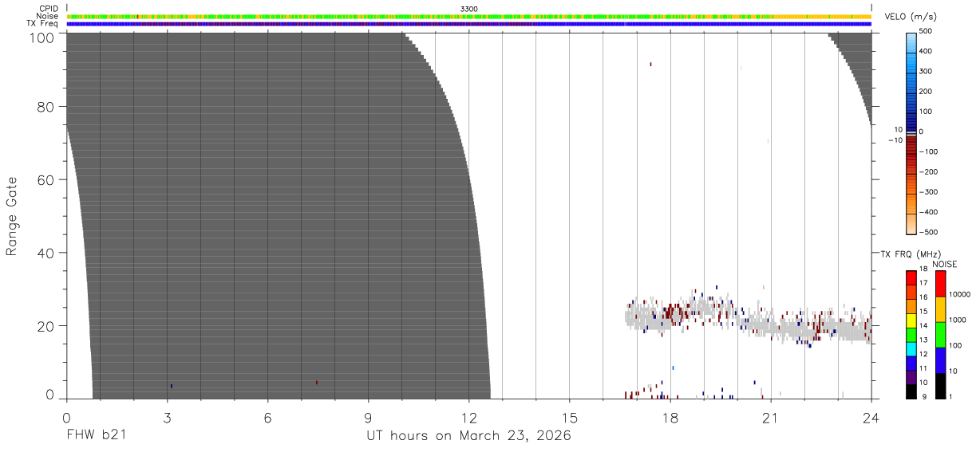This screenshot has height=452, width=980.
Task: Click the purple segment of TX FRQ colorbar
Action: [911, 375]
